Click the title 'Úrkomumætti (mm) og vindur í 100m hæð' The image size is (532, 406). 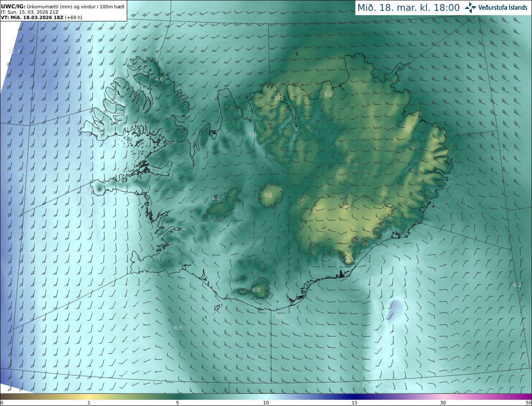click(x=76, y=6)
